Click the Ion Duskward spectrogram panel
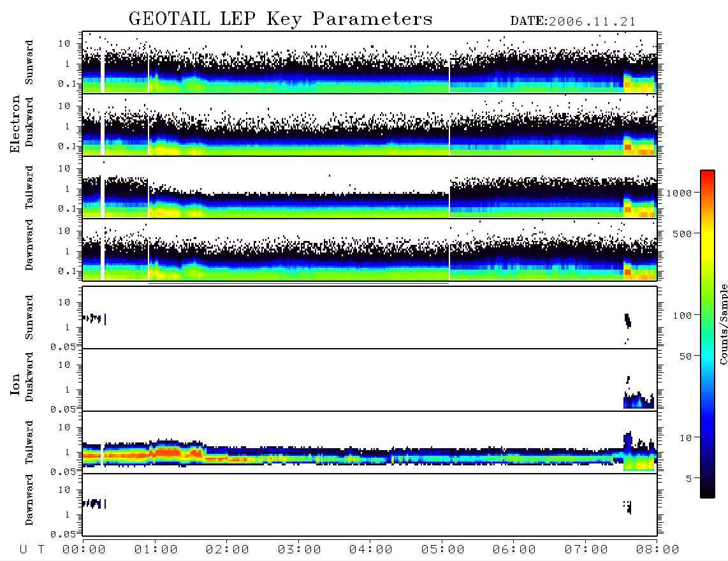This screenshot has width=728, height=561. [x=370, y=380]
